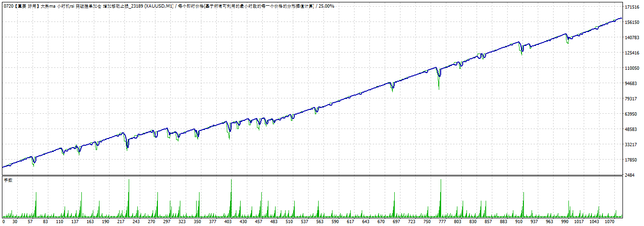Click trade number 617 on the bottom axis

pyautogui.click(x=350, y=222)
